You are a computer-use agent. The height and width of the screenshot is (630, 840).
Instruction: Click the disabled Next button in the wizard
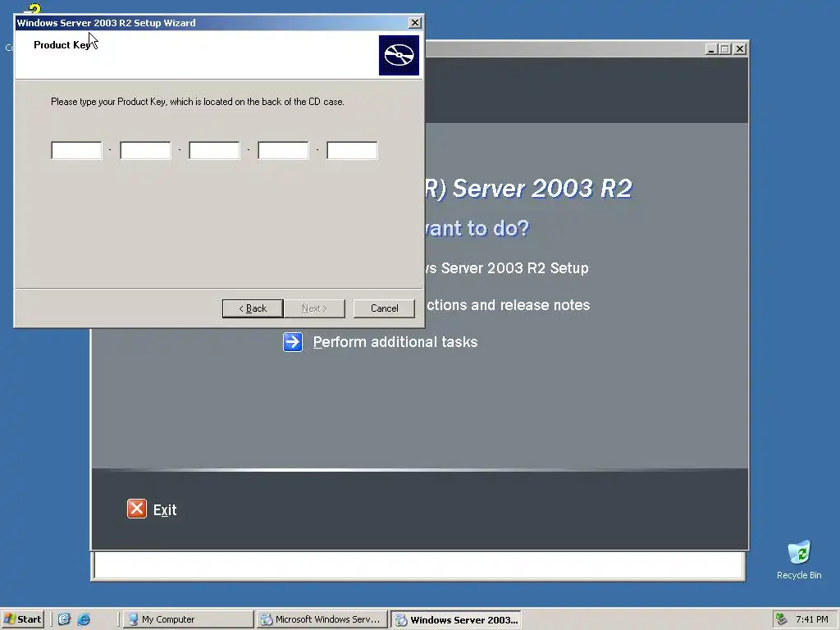click(314, 308)
